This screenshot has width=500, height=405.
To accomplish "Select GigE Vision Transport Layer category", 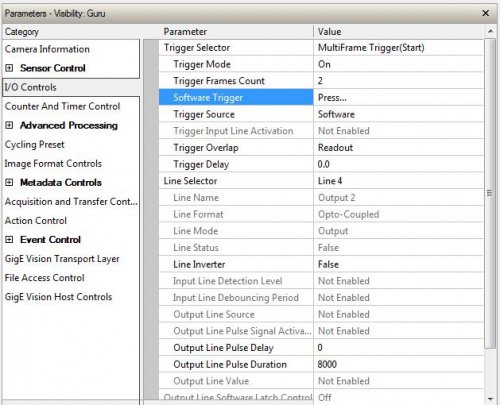I will (x=62, y=259).
